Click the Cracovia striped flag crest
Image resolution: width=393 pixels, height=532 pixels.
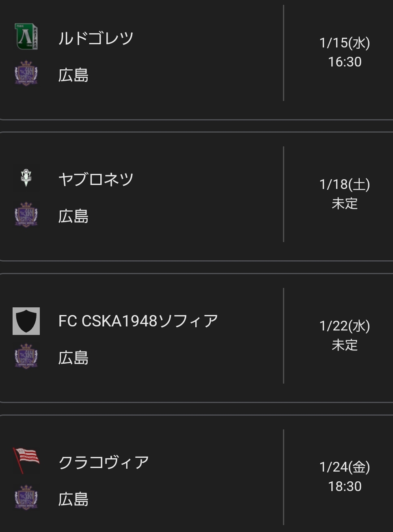pos(26,461)
